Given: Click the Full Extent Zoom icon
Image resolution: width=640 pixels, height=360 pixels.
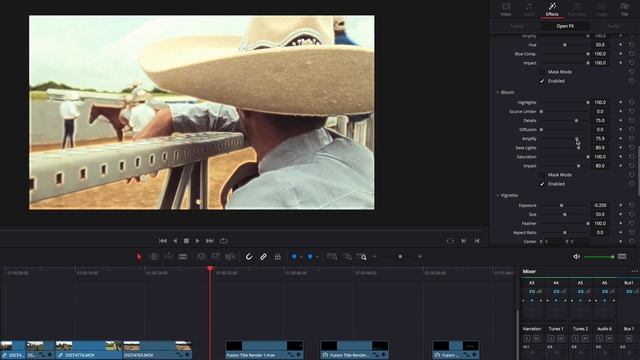Looking at the screenshot, I should (332, 257).
